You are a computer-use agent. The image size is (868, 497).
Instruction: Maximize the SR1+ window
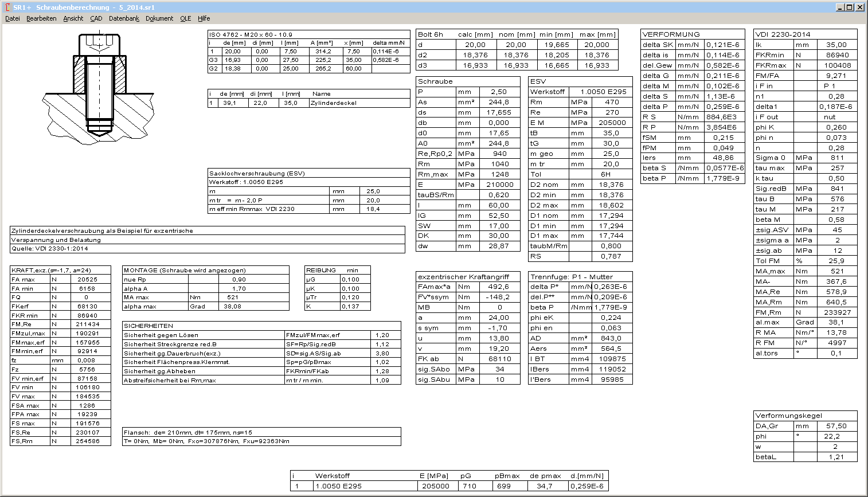[x=850, y=7]
